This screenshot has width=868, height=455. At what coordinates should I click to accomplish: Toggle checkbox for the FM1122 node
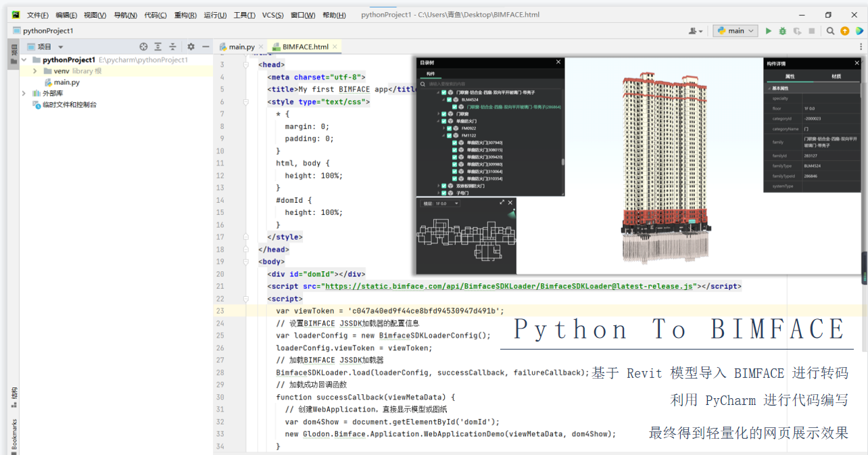(x=450, y=135)
